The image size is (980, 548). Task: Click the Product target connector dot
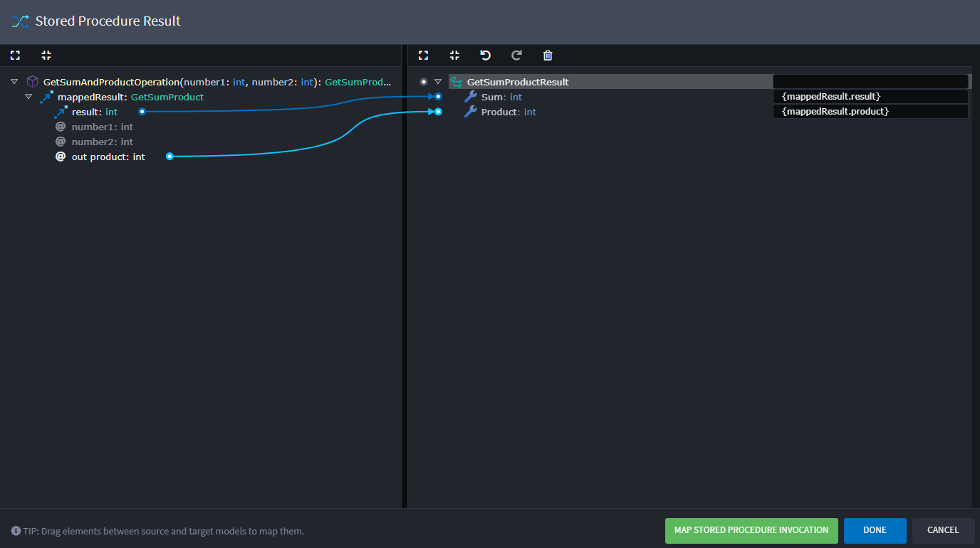click(438, 111)
